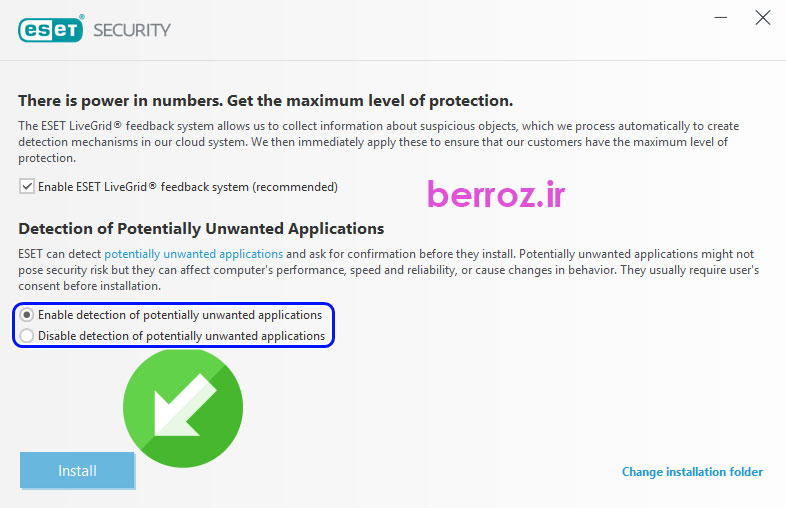Close the ESET Security installer
Screen dimensions: 786x508
coord(763,18)
